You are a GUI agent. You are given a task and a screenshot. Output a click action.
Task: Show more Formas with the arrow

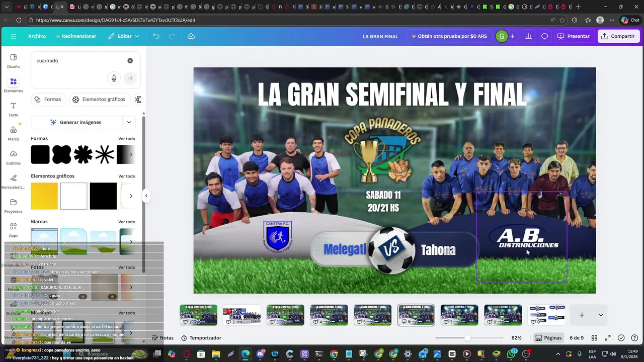131,154
